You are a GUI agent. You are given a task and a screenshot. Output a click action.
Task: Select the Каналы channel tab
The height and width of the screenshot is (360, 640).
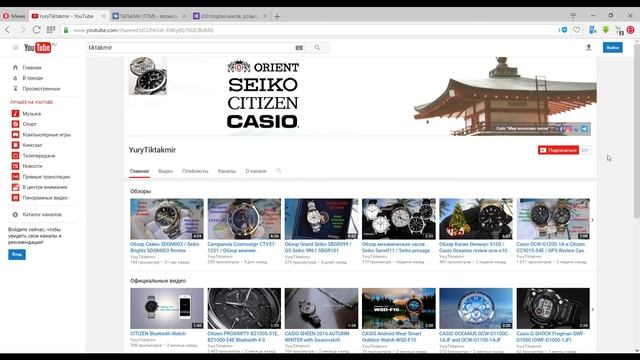[227, 171]
